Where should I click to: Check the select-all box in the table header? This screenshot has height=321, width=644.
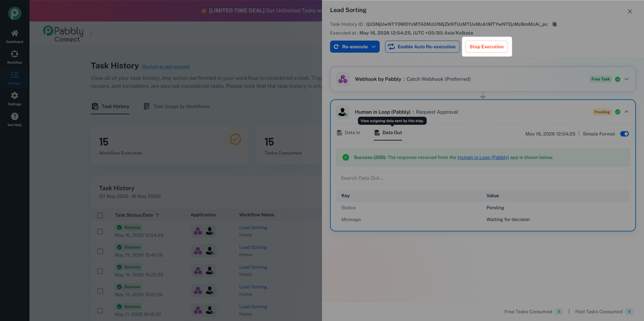click(100, 215)
